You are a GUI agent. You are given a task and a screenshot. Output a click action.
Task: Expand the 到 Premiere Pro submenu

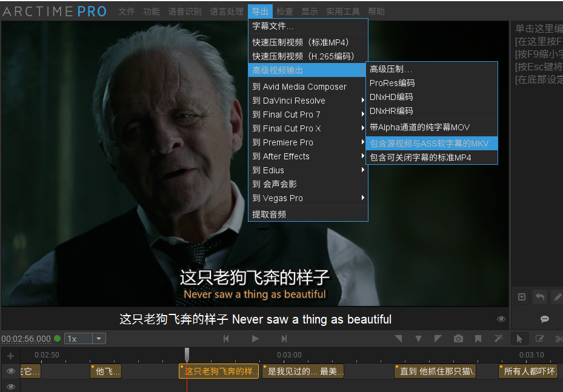(308, 142)
